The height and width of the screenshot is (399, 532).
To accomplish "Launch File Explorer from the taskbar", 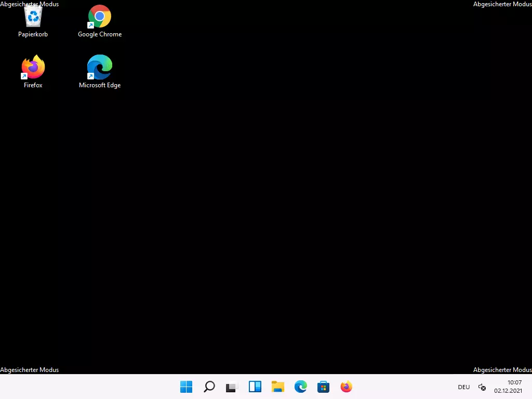I will [277, 387].
